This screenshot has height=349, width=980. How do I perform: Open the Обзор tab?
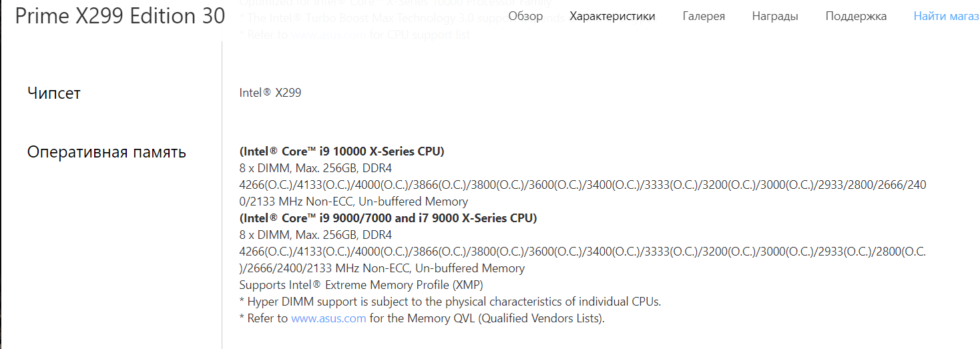525,16
